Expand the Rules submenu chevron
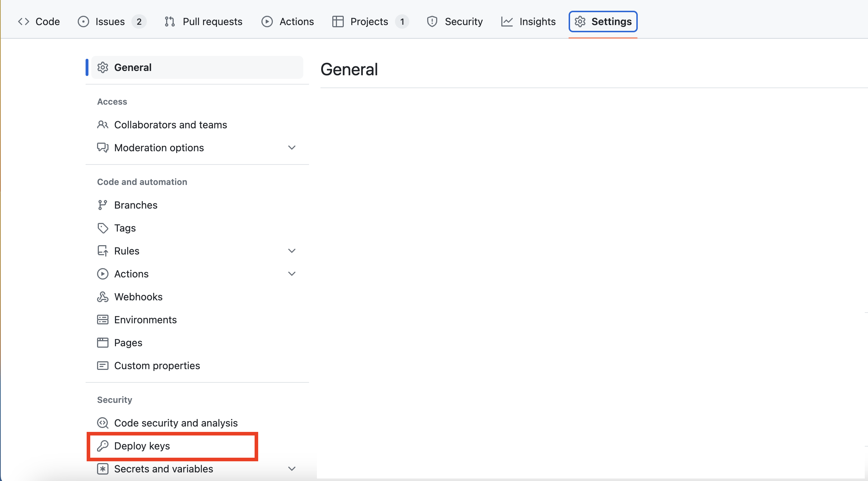The image size is (868, 481). [x=292, y=251]
